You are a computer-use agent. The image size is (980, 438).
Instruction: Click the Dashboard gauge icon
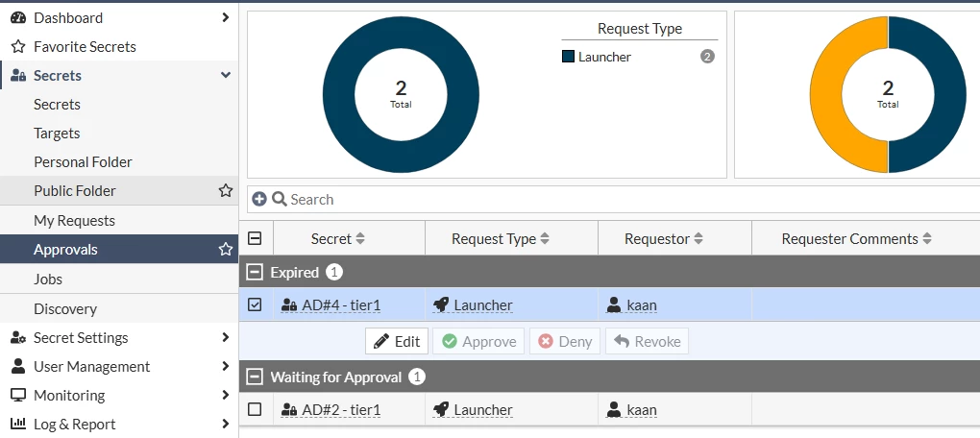(18, 18)
